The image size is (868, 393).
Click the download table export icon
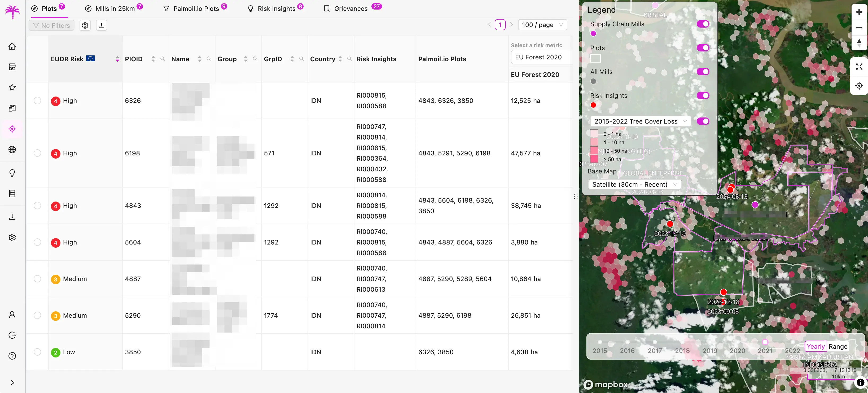pos(102,25)
